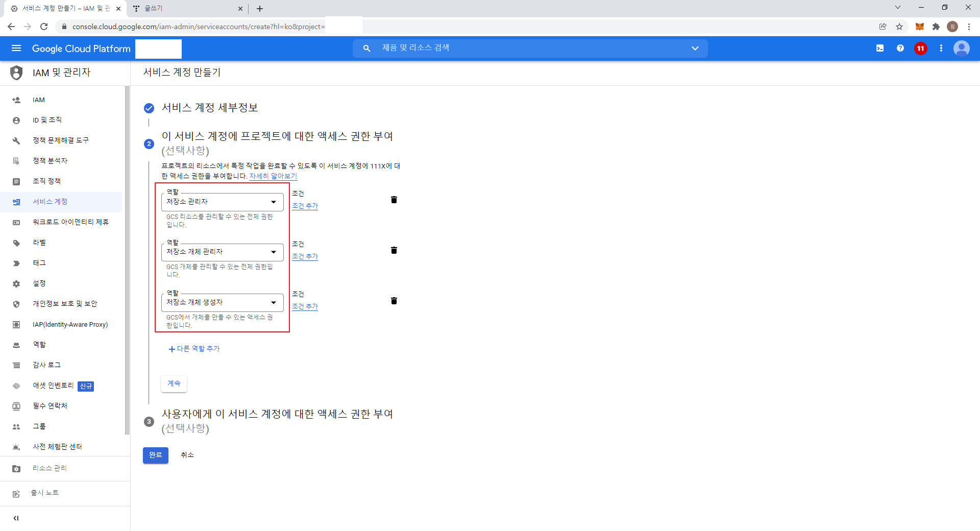Delete the 저장소 관리자 role row
The image size is (980, 531).
(x=394, y=200)
